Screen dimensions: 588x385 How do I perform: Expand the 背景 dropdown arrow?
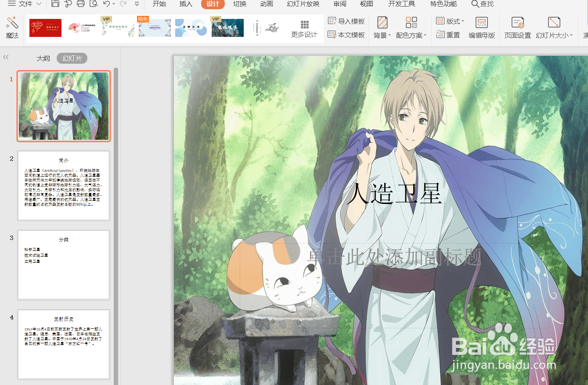[390, 36]
